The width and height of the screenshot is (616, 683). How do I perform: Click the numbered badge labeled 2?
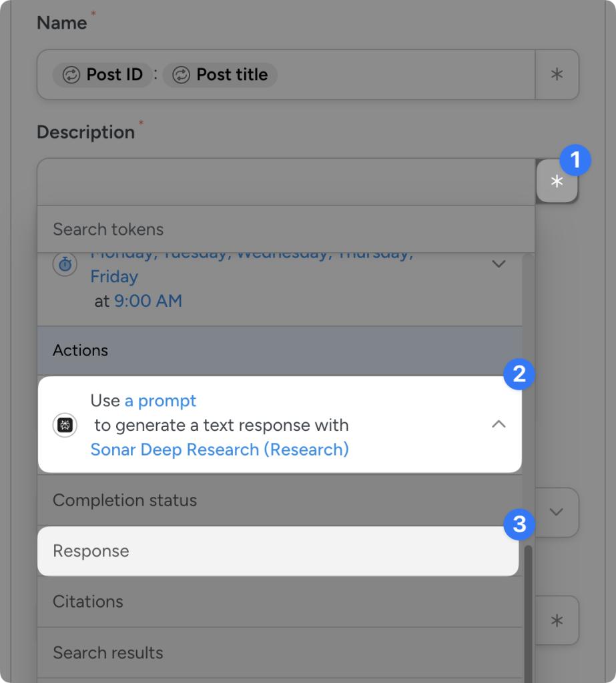519,375
